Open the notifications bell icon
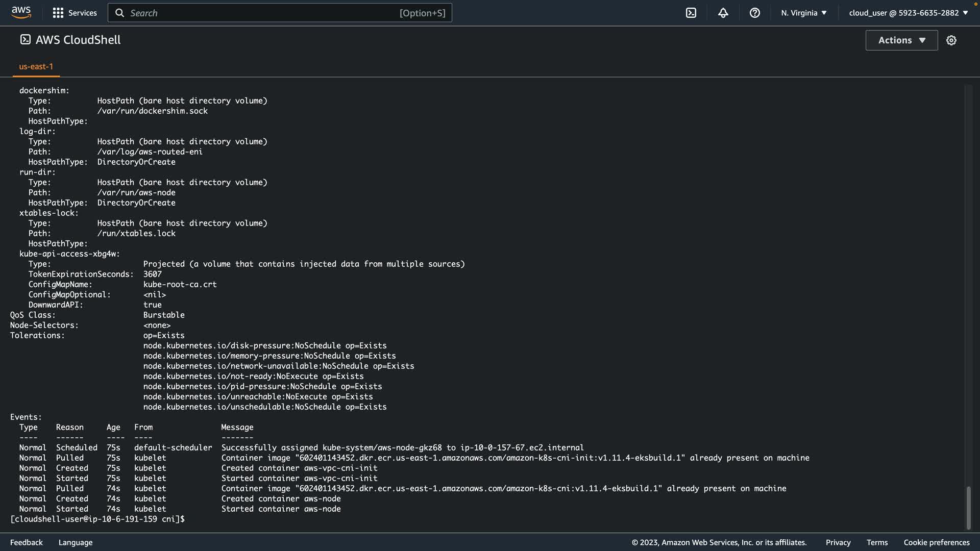Screen dimensions: 980x551 point(723,13)
